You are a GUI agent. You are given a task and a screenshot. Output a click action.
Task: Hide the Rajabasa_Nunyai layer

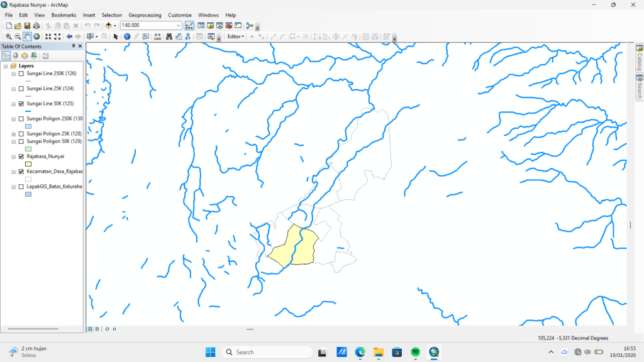(21, 156)
